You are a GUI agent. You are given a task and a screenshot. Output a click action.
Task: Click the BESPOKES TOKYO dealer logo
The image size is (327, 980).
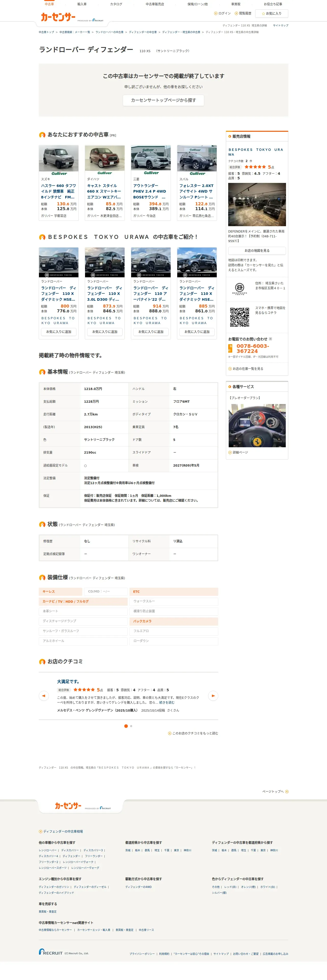click(x=239, y=289)
